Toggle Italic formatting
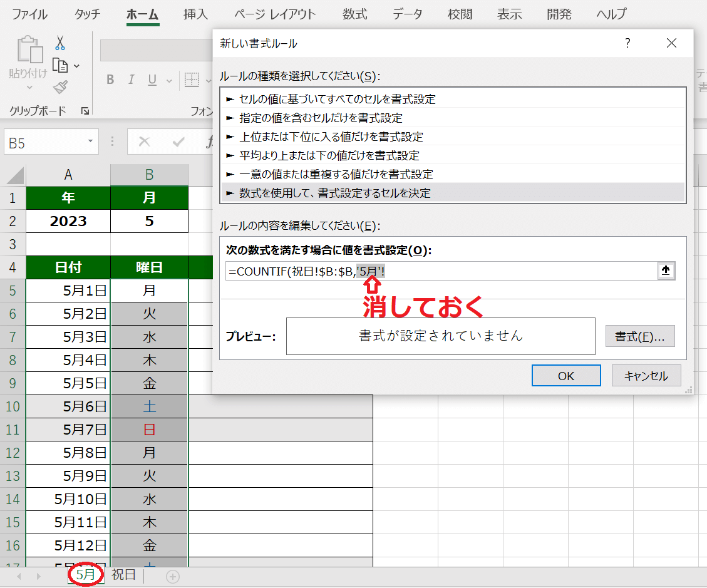 [132, 80]
